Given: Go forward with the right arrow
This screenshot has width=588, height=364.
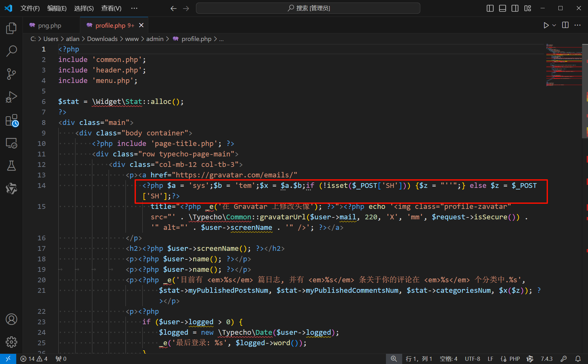Looking at the screenshot, I should 186,8.
